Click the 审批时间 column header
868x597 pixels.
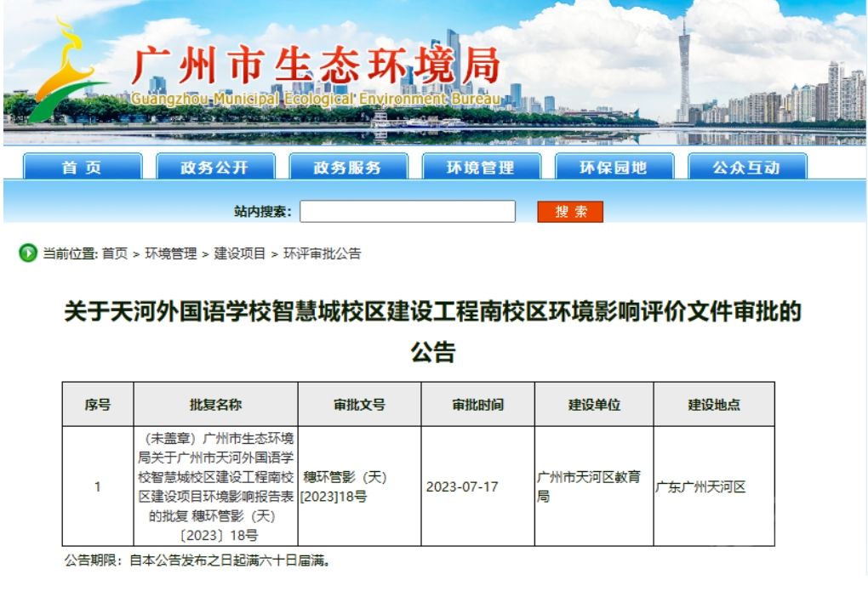point(478,405)
